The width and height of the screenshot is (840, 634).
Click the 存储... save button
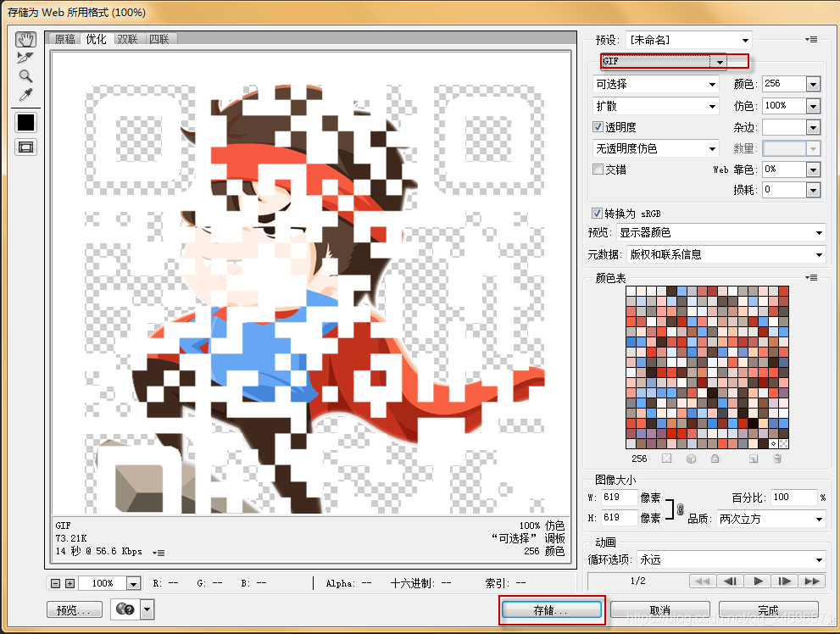pos(551,610)
